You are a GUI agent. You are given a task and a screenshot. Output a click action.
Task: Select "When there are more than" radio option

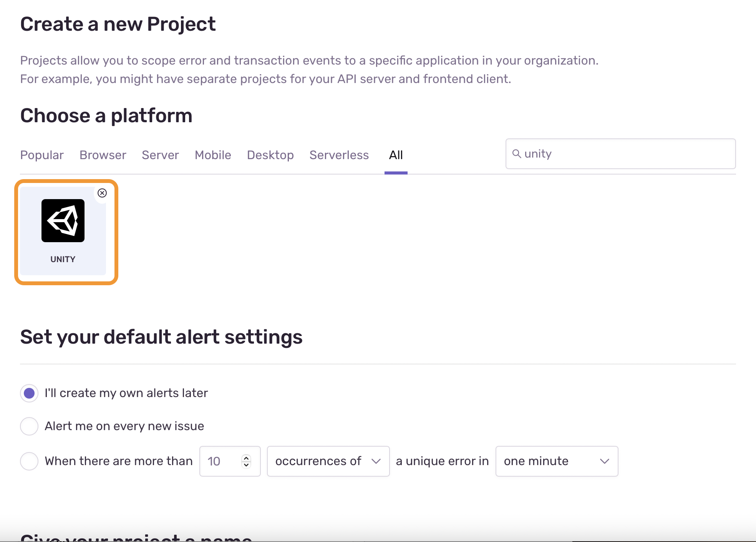(29, 461)
